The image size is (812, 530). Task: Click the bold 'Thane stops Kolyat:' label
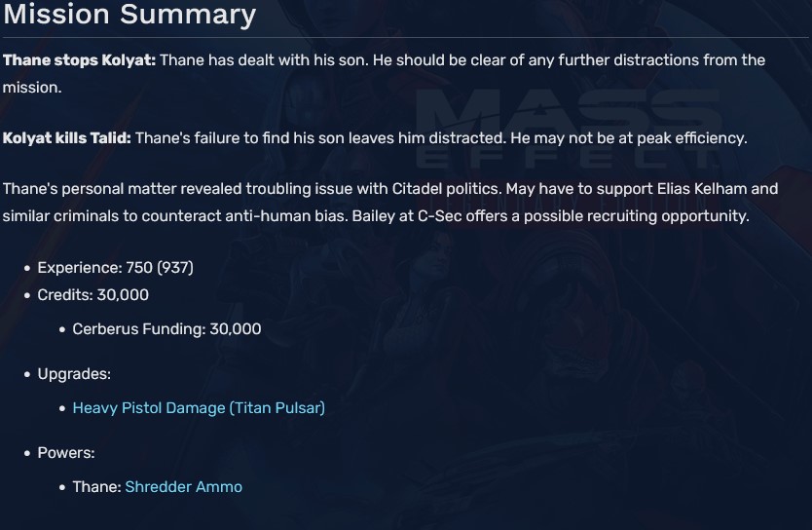tap(79, 60)
